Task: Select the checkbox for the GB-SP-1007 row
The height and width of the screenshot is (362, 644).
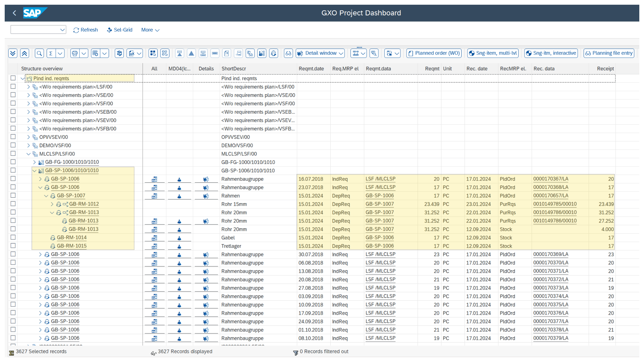Action: (13, 195)
